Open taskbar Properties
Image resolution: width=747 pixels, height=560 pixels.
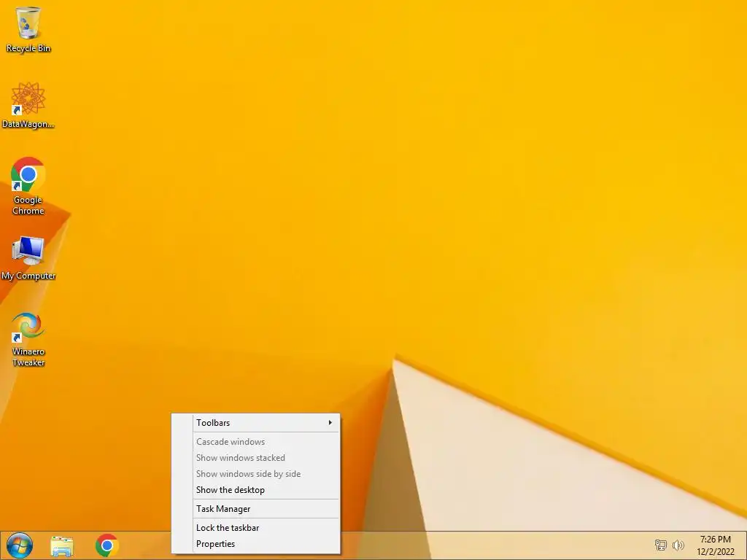click(256, 544)
